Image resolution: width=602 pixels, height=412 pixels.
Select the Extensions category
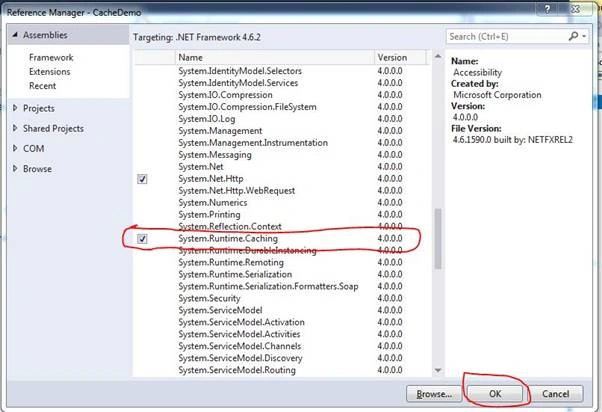pyautogui.click(x=50, y=72)
